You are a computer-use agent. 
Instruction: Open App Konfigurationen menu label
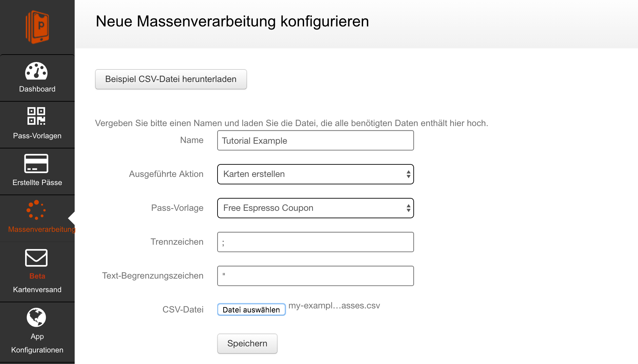[37, 343]
